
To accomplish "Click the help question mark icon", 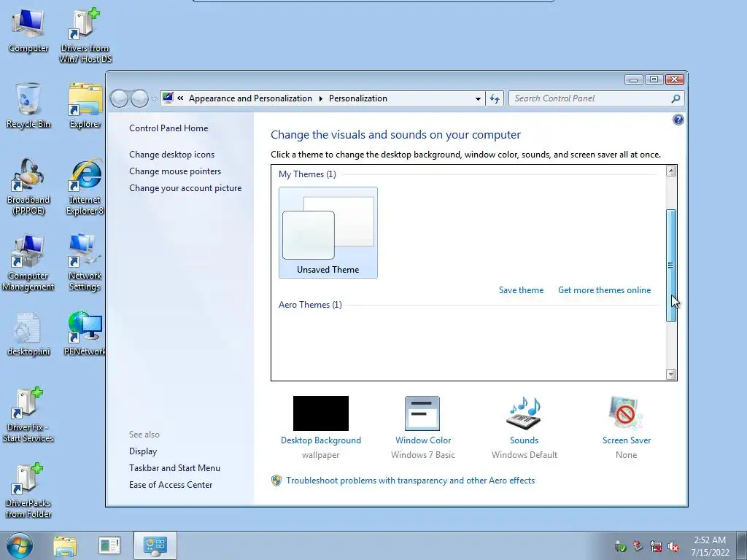I will pos(678,120).
